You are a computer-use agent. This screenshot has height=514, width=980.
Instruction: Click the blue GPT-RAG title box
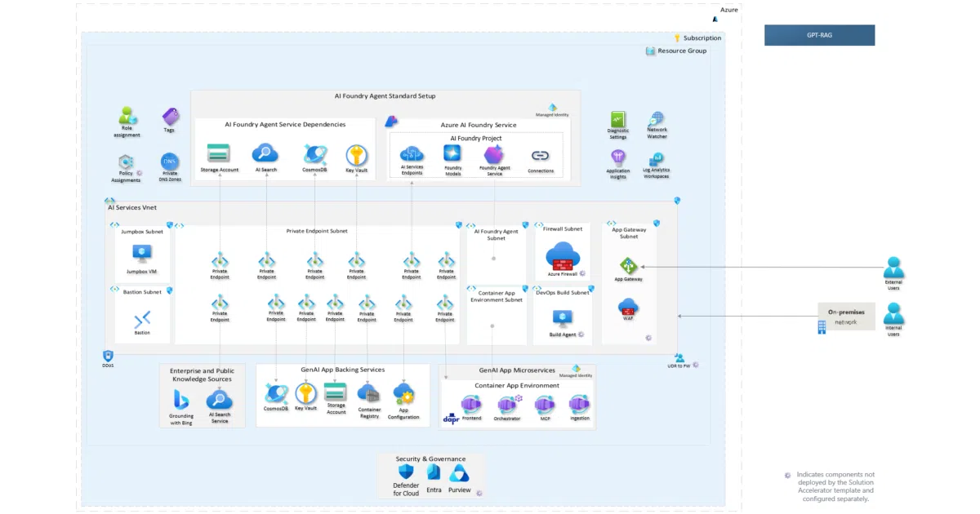coord(819,35)
